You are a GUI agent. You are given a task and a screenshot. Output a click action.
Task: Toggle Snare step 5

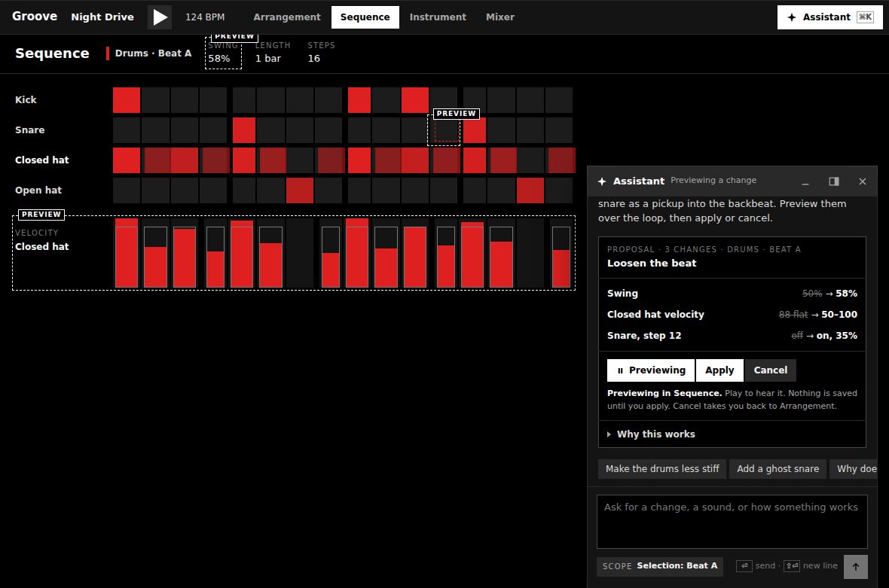244,130
